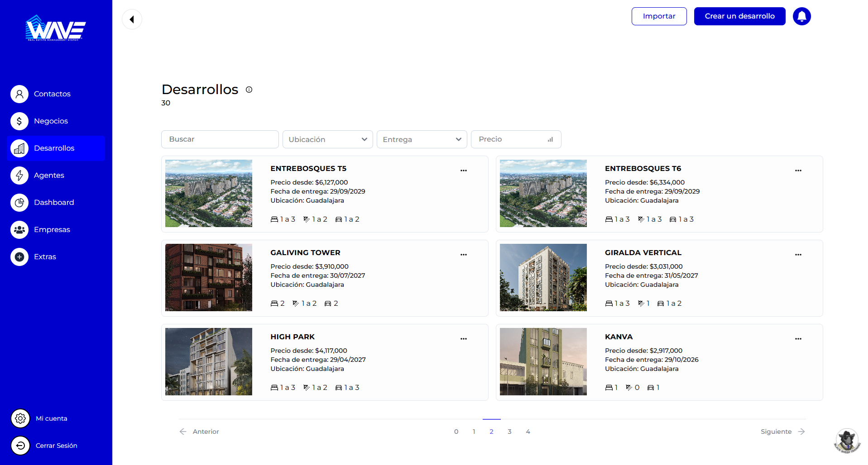Open the notifications bell
The height and width of the screenshot is (465, 868).
(x=801, y=16)
